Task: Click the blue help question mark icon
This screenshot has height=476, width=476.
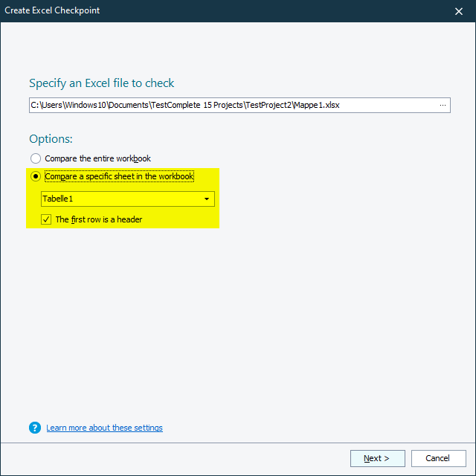Action: 34,428
